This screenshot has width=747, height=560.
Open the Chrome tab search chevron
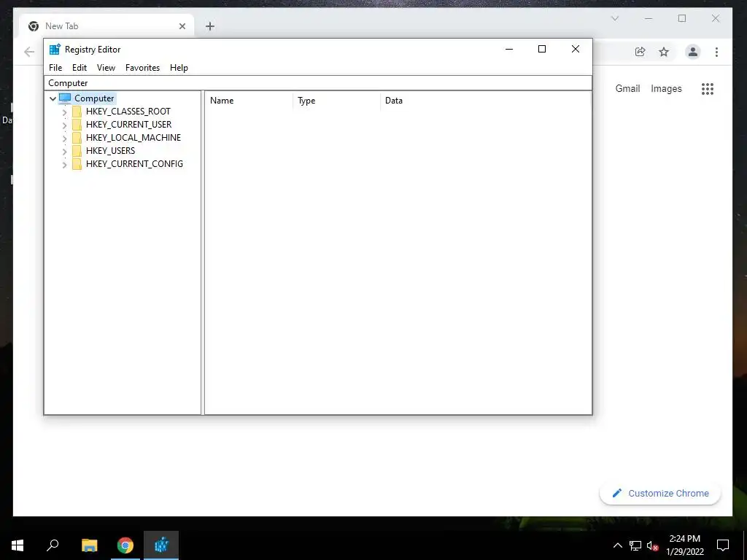[x=615, y=18]
